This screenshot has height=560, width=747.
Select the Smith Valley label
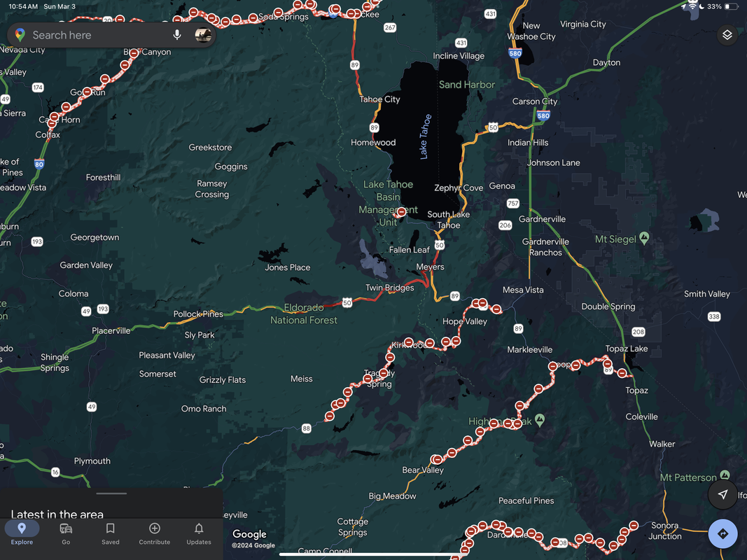pos(707,294)
